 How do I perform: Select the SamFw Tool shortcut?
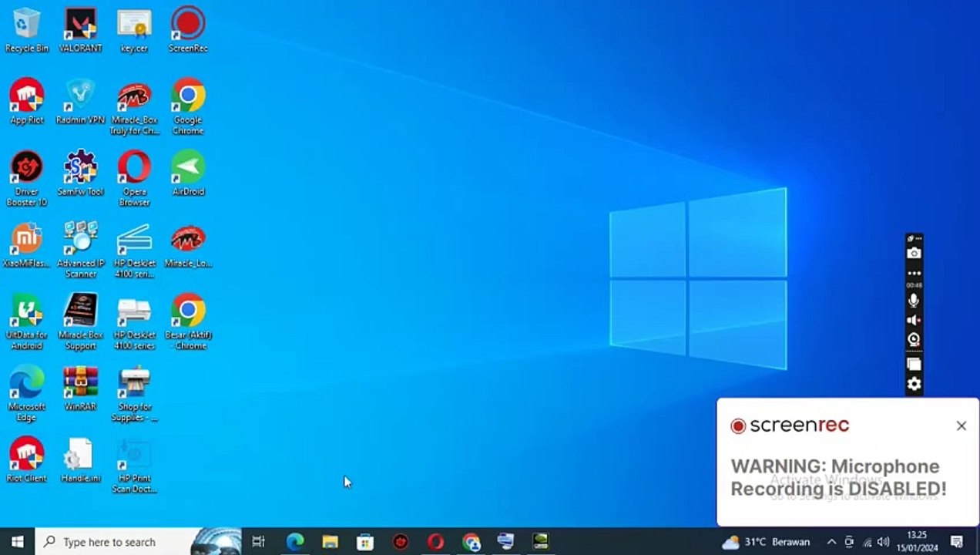[x=80, y=173]
